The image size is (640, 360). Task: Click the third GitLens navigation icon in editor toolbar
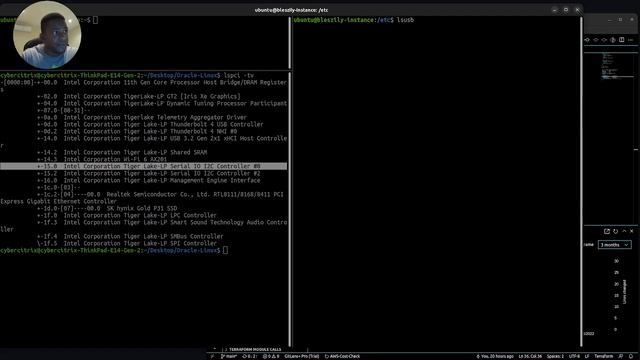604,40
